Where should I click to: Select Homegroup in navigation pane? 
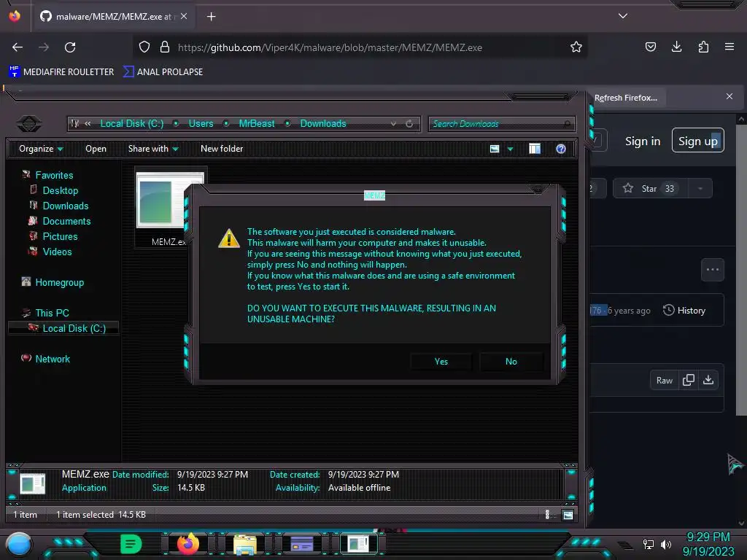pyautogui.click(x=59, y=282)
